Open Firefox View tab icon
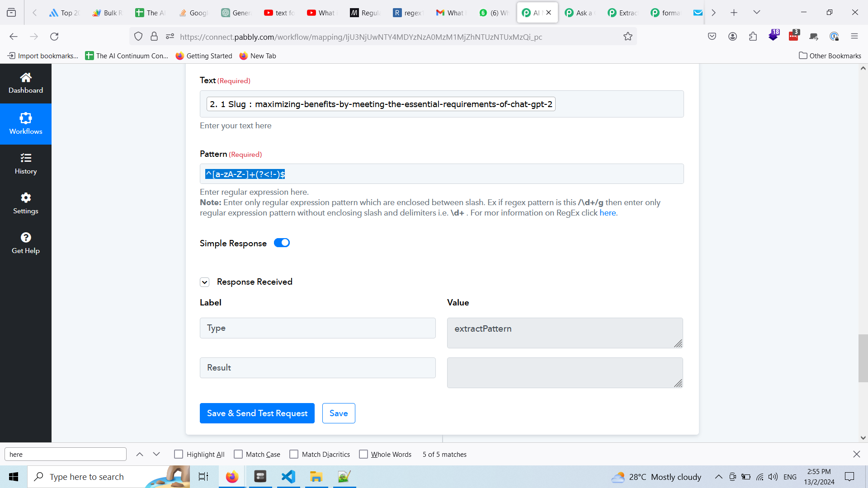Viewport: 868px width, 488px height. 11,13
